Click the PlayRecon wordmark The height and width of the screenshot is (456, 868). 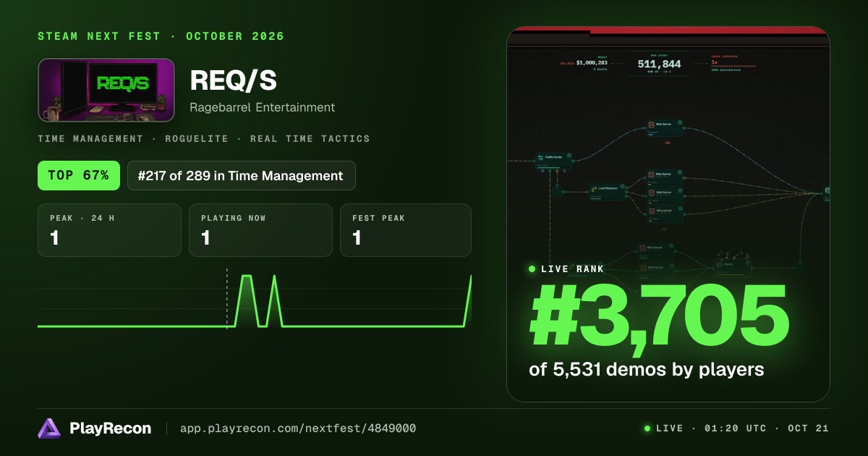point(110,428)
